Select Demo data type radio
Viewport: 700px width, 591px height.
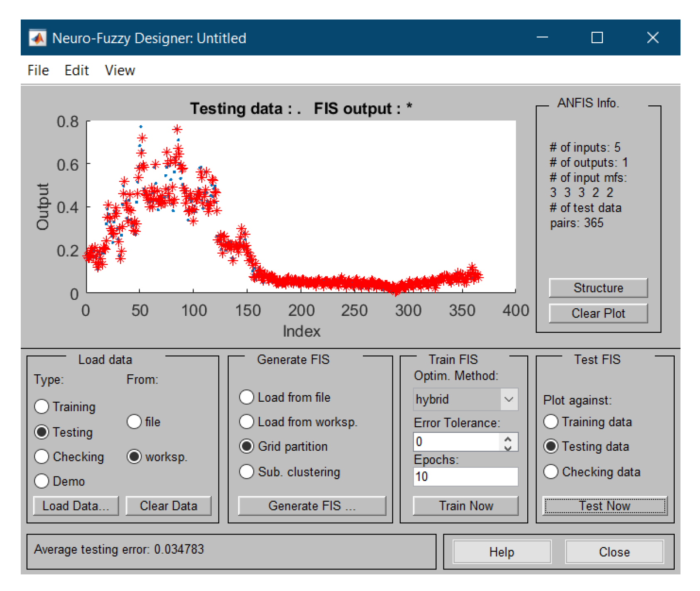click(x=42, y=481)
